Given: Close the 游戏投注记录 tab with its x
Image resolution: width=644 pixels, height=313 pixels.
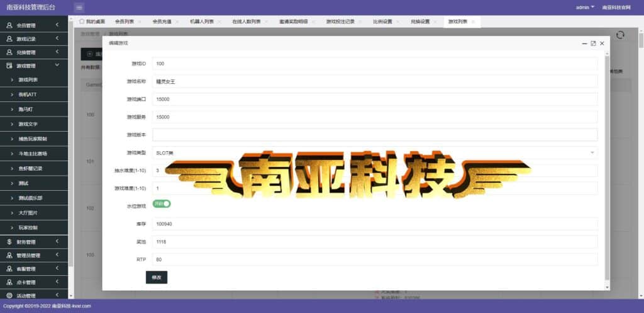Looking at the screenshot, I should click(x=360, y=22).
